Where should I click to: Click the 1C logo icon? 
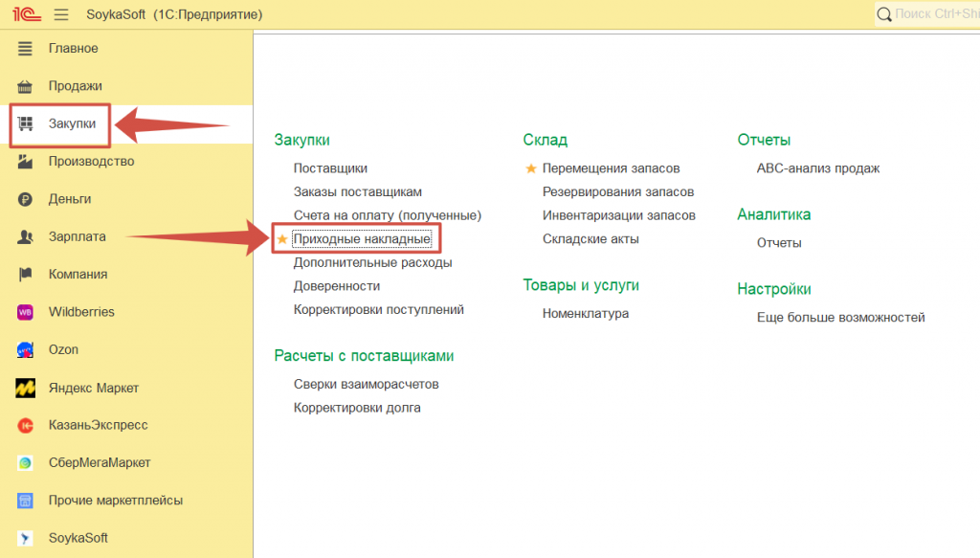tap(26, 14)
